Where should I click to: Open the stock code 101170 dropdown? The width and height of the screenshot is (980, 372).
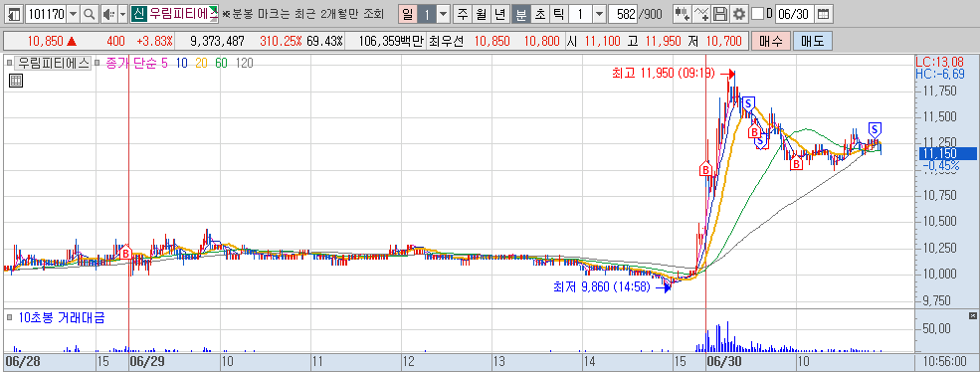(73, 13)
